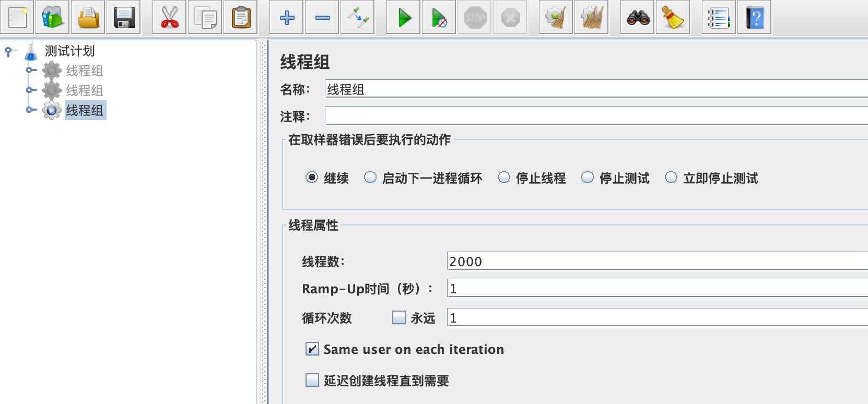Click the 线程数 field showing 2000
Image resolution: width=868 pixels, height=404 pixels.
tap(657, 261)
